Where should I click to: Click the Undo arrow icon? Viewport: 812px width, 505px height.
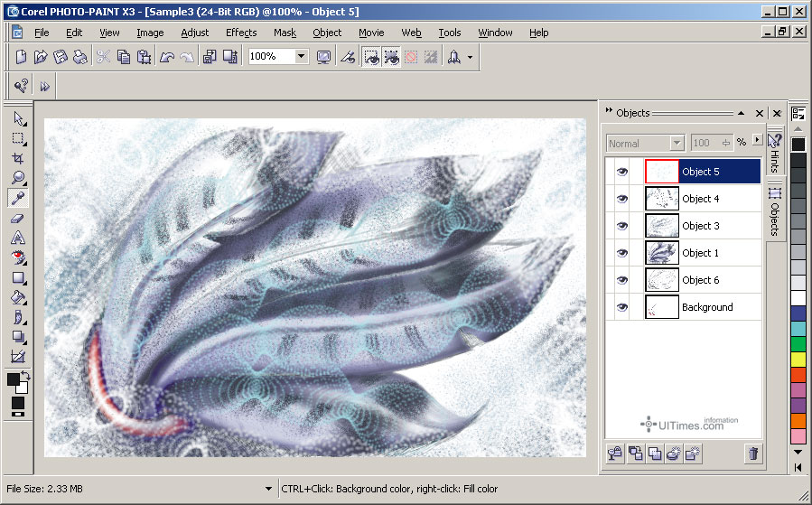tap(167, 56)
